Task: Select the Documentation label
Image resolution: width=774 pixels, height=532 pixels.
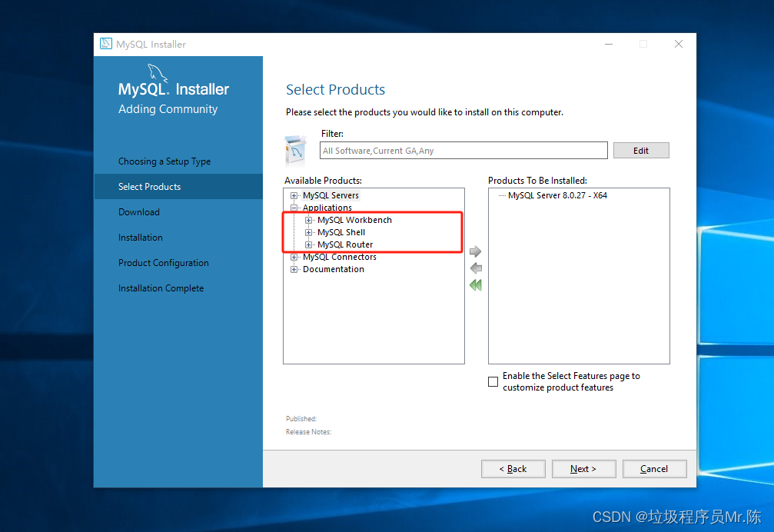Action: click(333, 269)
